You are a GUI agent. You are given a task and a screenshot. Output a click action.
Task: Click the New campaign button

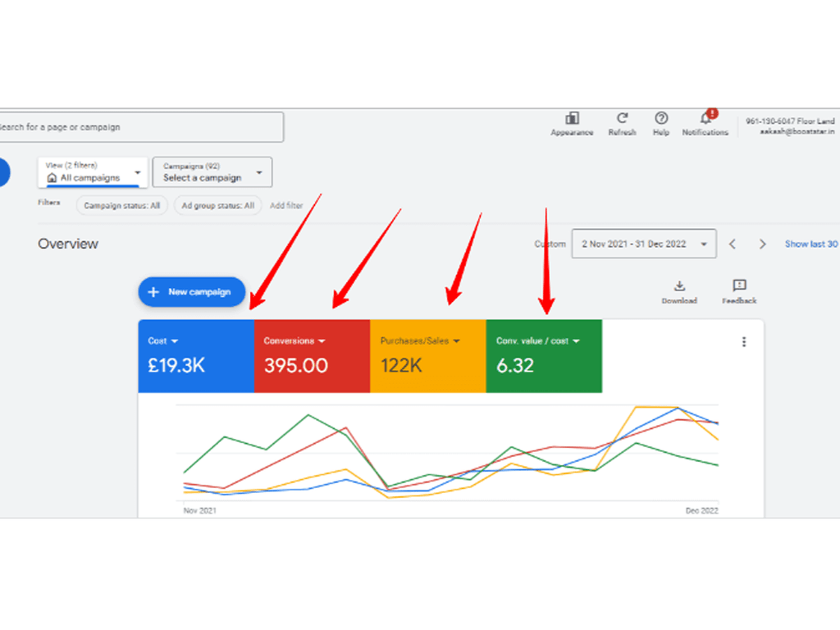(x=192, y=292)
